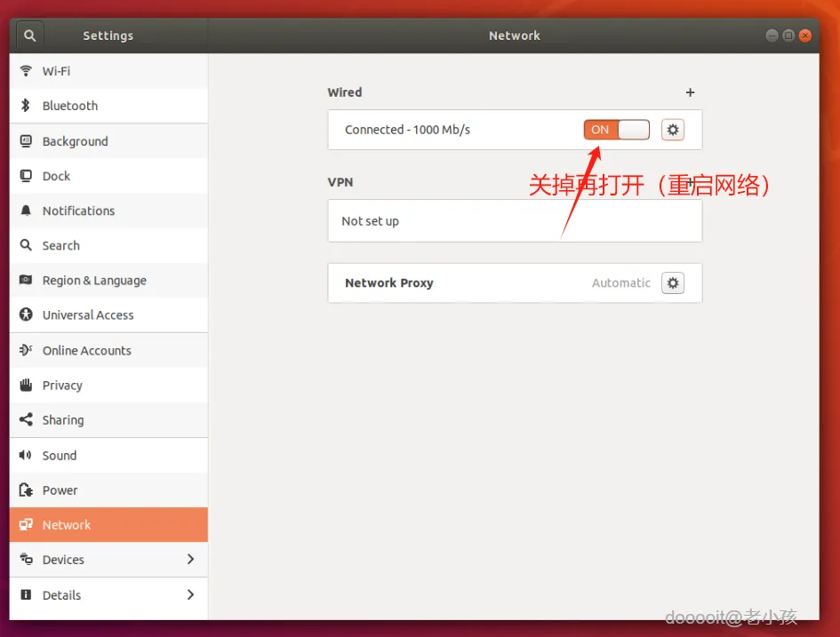The height and width of the screenshot is (637, 840).
Task: Click the 'Wired' section heading
Action: point(345,92)
